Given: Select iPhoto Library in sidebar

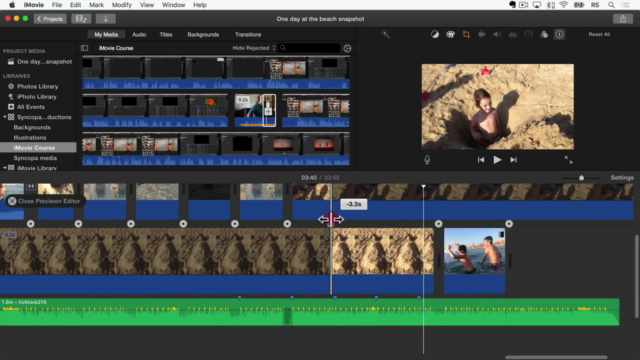Looking at the screenshot, I should (x=37, y=97).
